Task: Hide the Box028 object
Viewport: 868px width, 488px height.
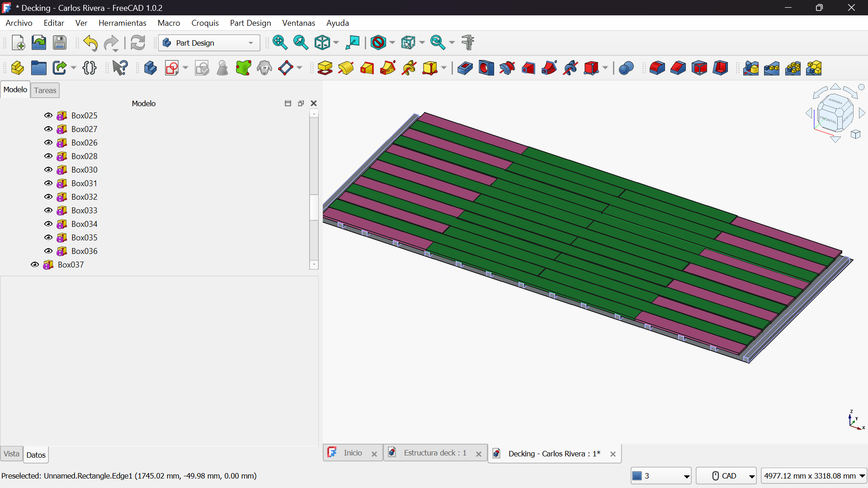Action: tap(48, 156)
